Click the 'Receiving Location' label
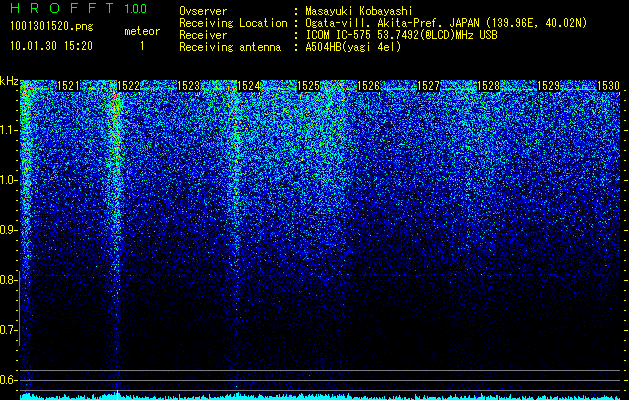629x400 pixels. point(233,23)
